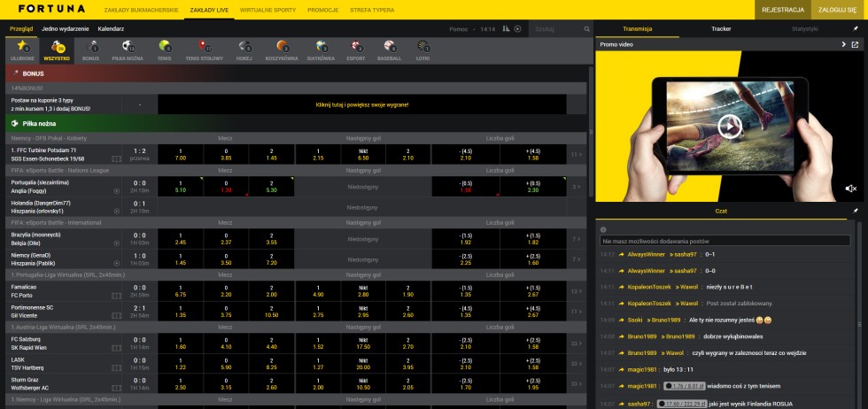The image size is (868, 409).
Task: Expand more bets for Brazylia vs Belgia
Action: pos(577,239)
